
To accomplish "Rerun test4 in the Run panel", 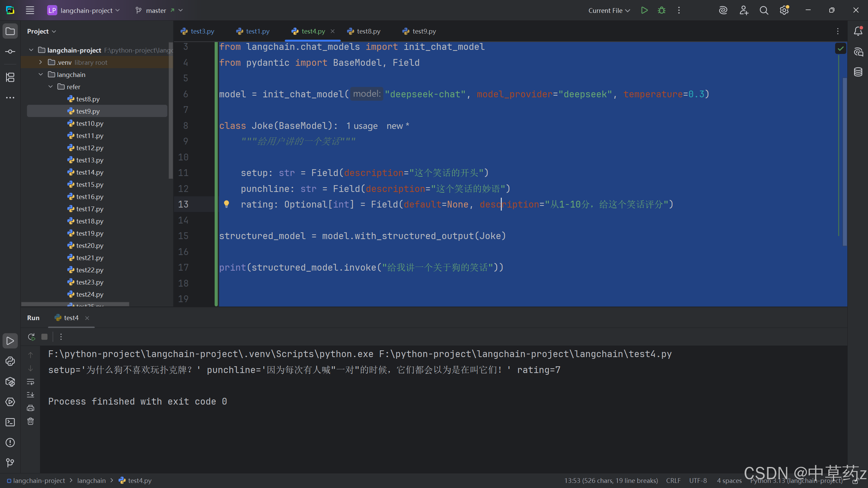I will (x=32, y=337).
